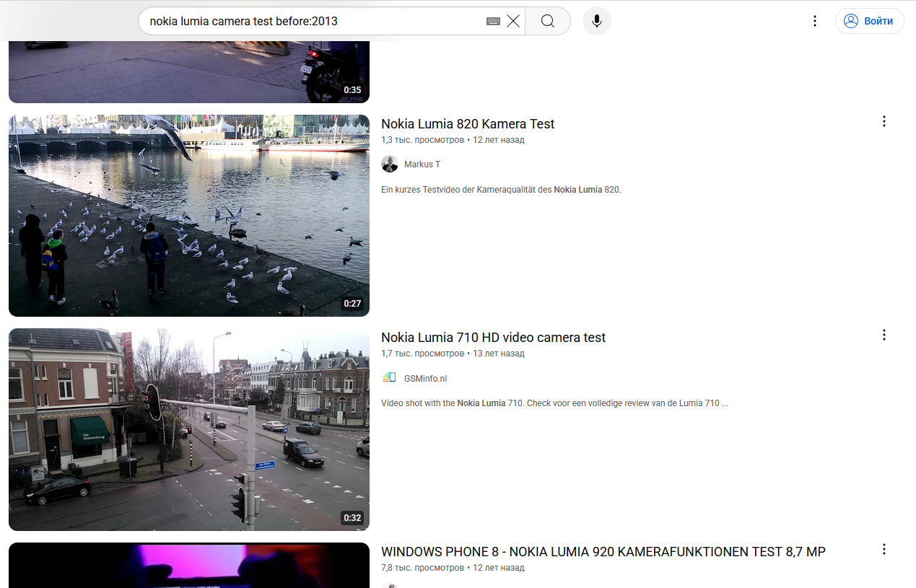The image size is (916, 588).
Task: Open Windows Phone 8 Lumia 920 video title
Action: 603,552
